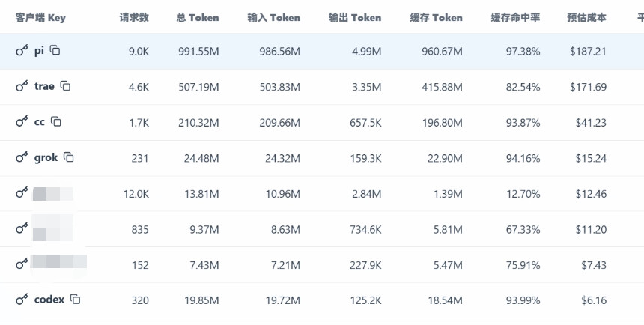Copy the cc client key
The height and width of the screenshot is (325, 644).
(56, 121)
